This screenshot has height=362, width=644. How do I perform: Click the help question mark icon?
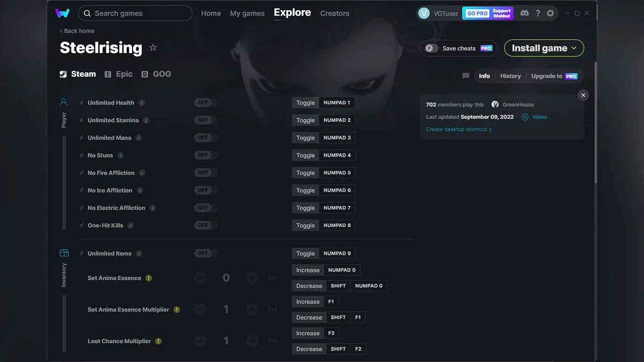coord(537,13)
